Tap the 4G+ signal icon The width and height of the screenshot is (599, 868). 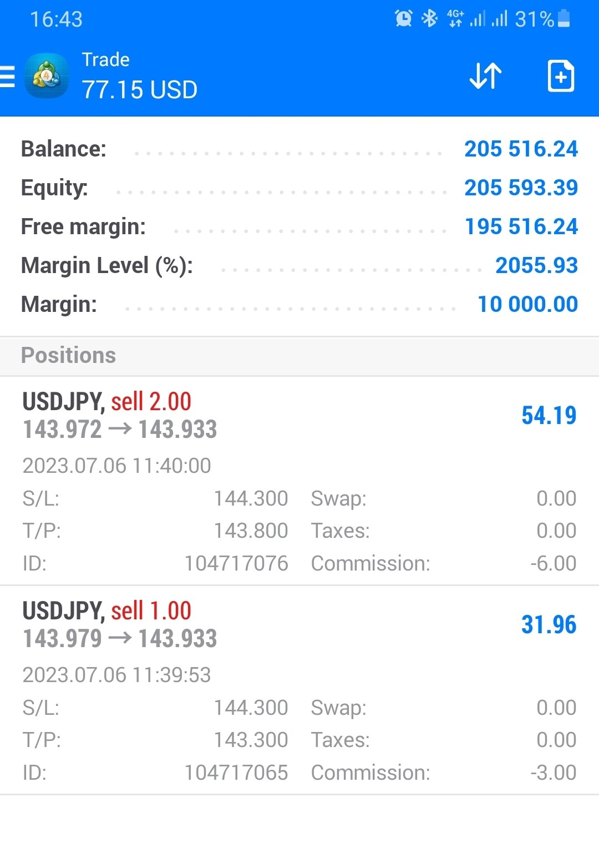pyautogui.click(x=455, y=19)
